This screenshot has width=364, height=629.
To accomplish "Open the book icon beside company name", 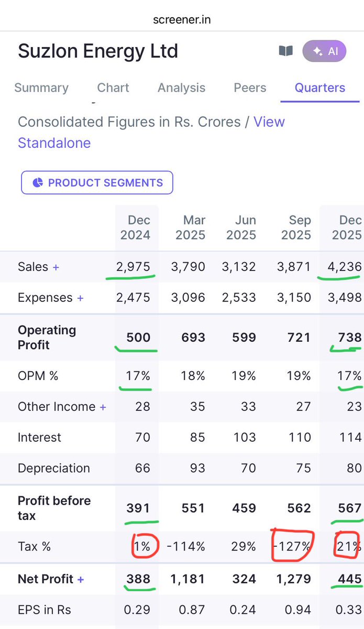I will (x=285, y=51).
